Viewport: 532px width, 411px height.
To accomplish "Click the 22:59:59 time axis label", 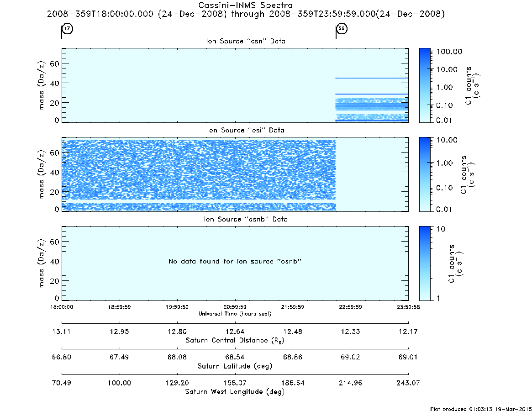I will 351,307.
